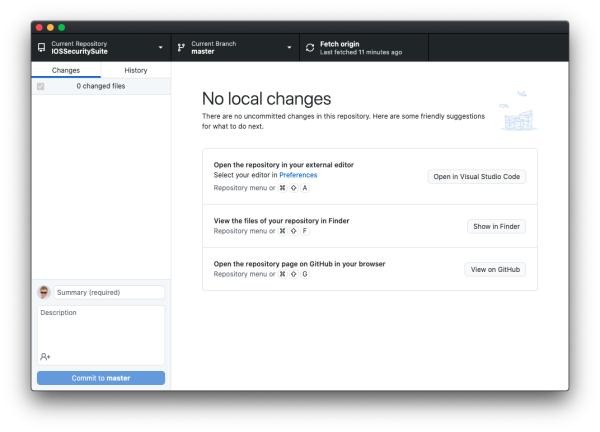
Task: Click the No local changes heading
Action: click(266, 99)
